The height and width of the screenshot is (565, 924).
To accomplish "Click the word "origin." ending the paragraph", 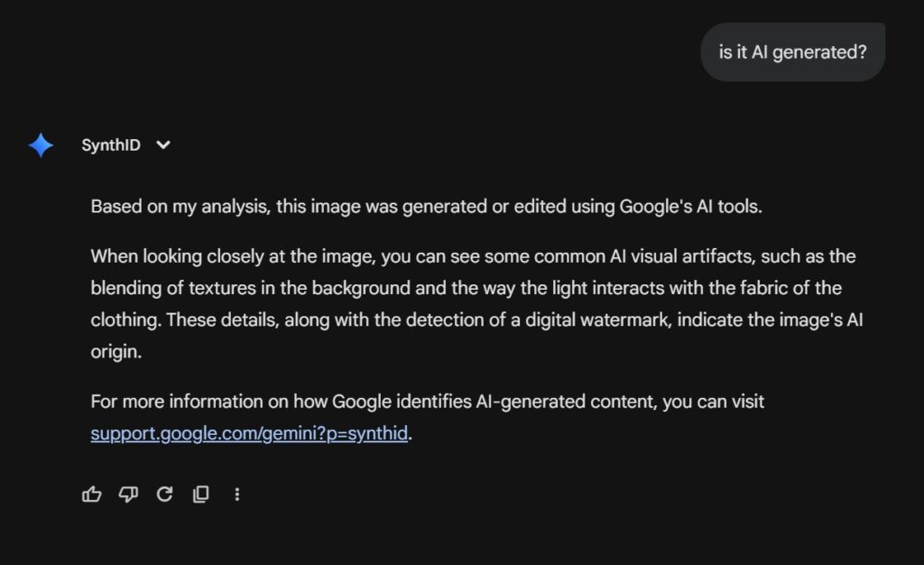I will tap(117, 352).
